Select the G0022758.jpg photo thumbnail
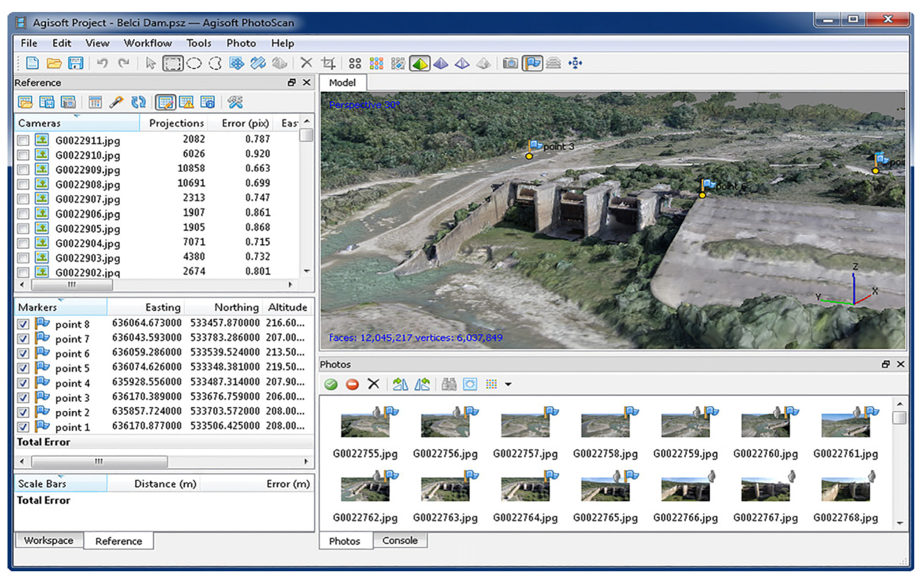Image resolution: width=924 pixels, height=581 pixels. point(605,425)
